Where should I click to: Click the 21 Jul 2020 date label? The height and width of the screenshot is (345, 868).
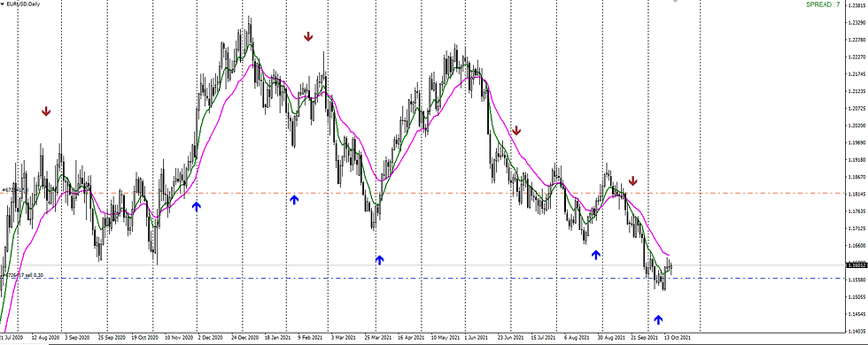tap(12, 336)
